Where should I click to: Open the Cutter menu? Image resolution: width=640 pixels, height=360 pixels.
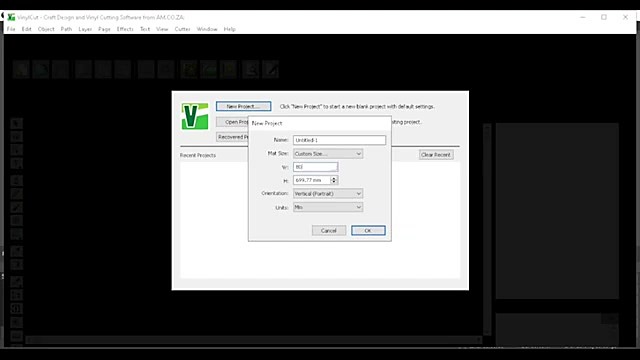182,29
